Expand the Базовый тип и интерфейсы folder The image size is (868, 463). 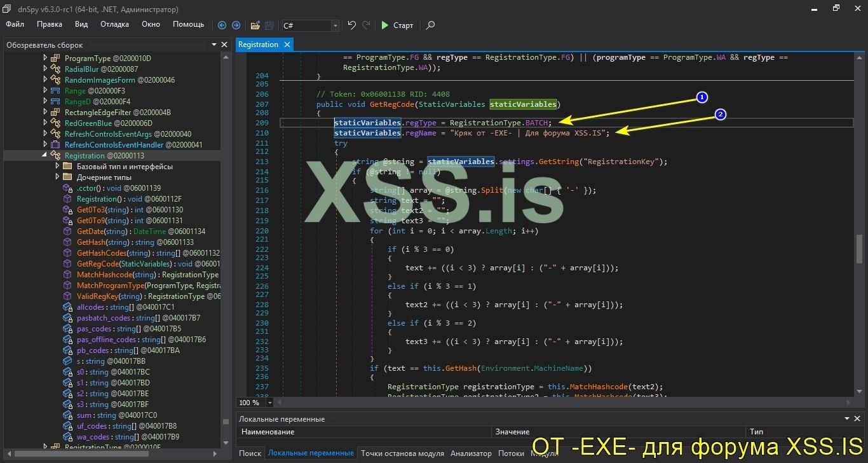pos(57,167)
